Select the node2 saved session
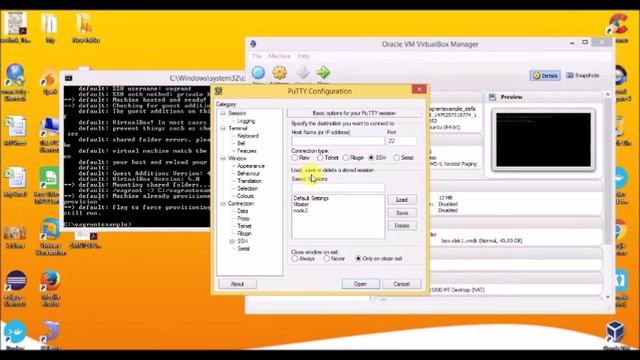The height and width of the screenshot is (360, 640). pyautogui.click(x=300, y=210)
